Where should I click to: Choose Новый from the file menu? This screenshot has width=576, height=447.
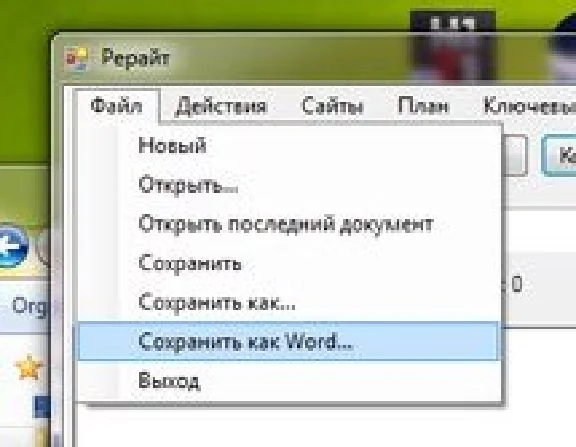click(289, 145)
